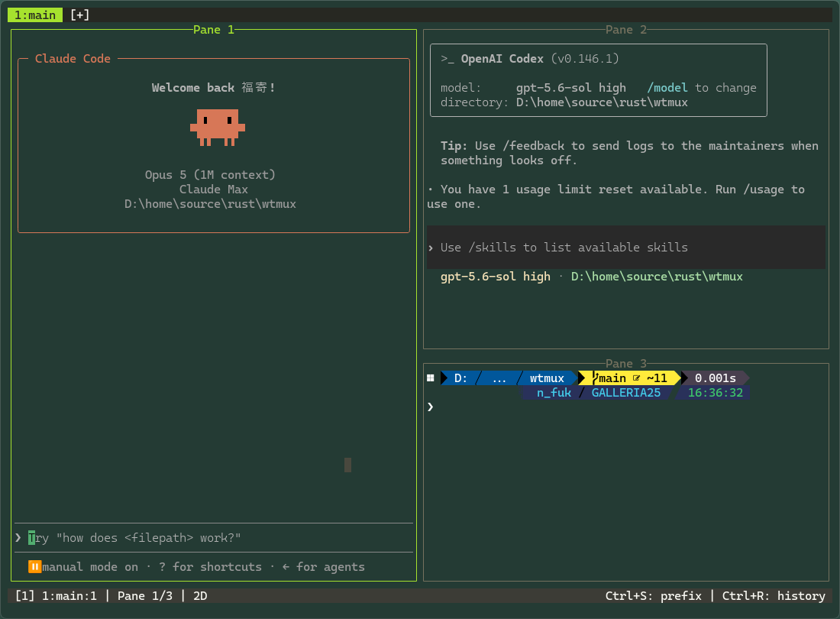Click the Codex input chevron
Screen dimensions: 840x619
(x=431, y=248)
